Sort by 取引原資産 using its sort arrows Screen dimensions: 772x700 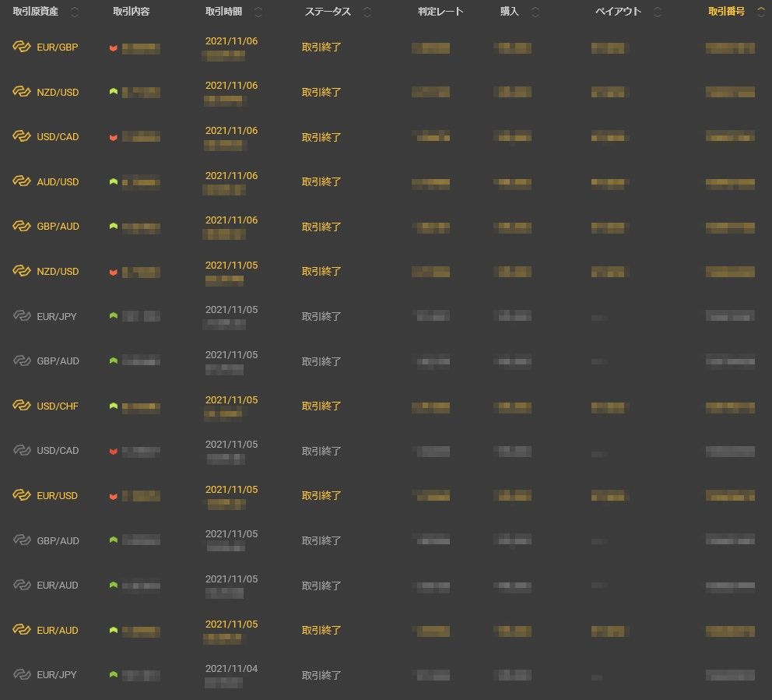point(75,12)
